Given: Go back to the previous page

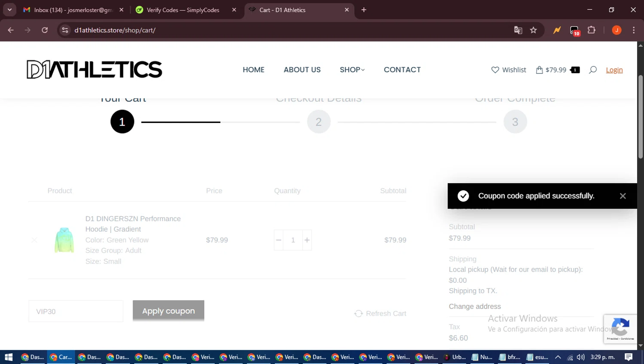Looking at the screenshot, I should (x=11, y=30).
